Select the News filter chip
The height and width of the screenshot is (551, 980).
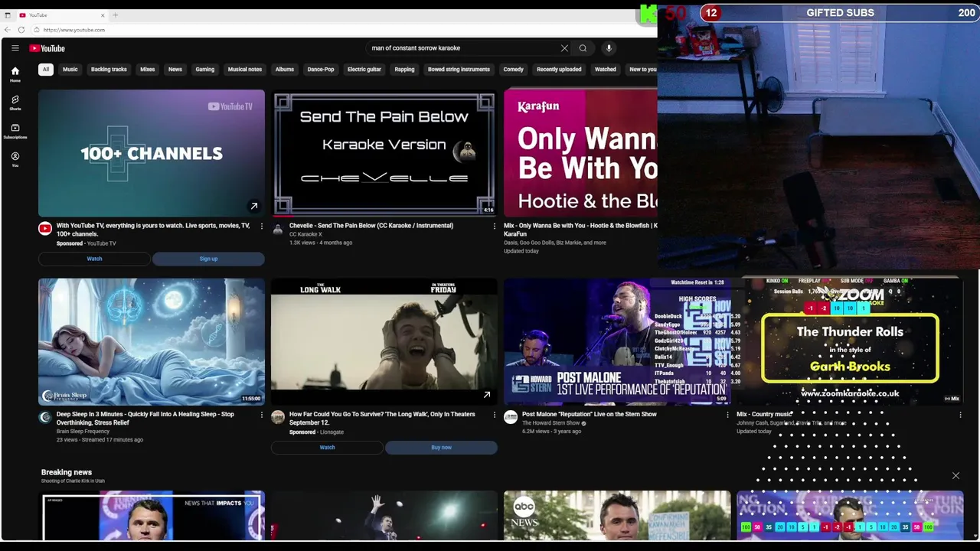pos(175,70)
